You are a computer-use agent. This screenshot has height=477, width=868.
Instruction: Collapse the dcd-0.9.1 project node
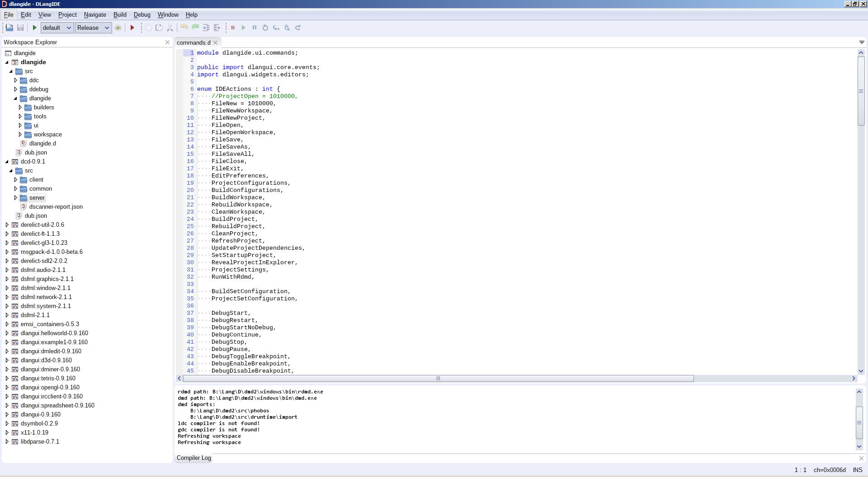point(7,161)
